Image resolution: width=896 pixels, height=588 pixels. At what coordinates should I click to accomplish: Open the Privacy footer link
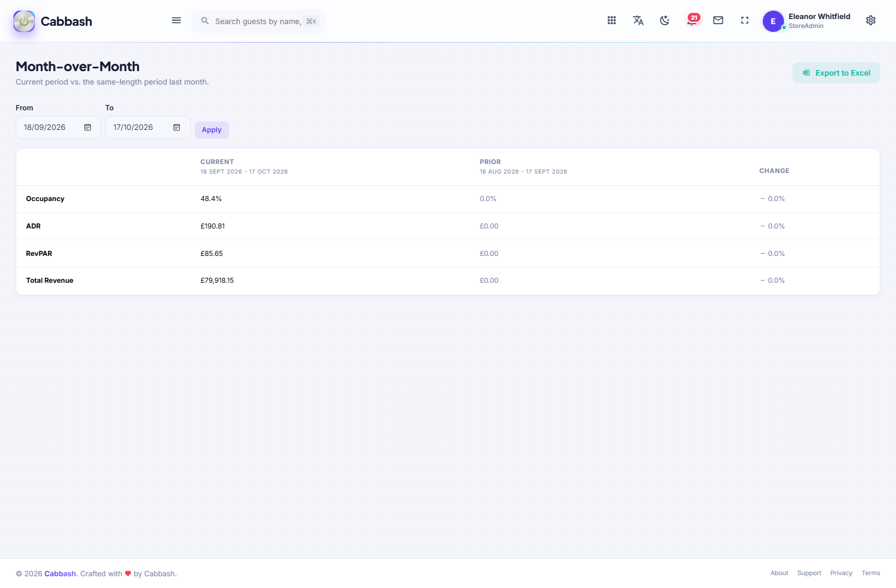[x=841, y=573]
